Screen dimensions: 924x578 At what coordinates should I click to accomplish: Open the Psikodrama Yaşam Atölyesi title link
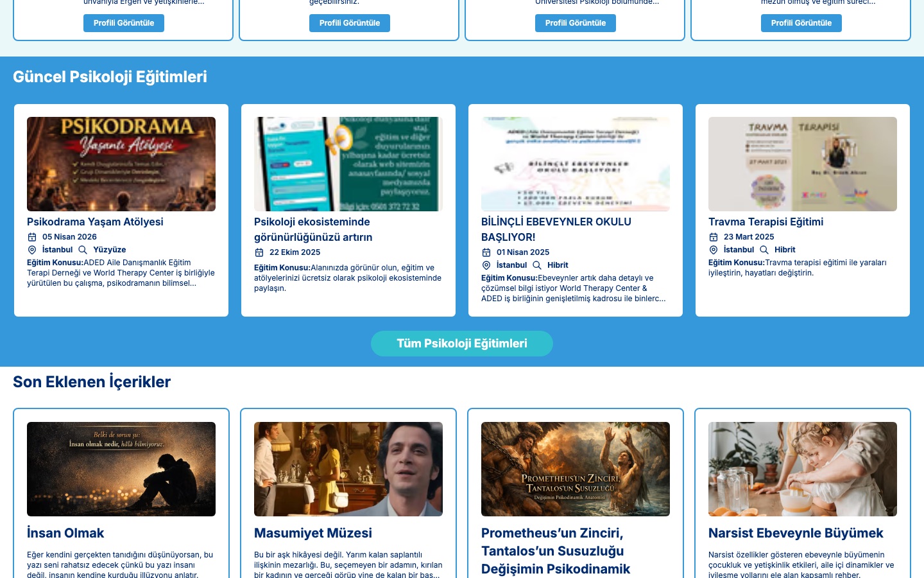(95, 222)
